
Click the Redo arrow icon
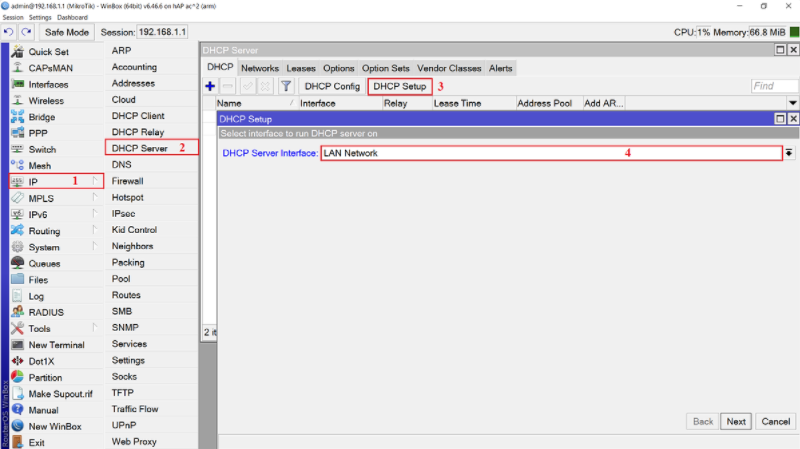coord(26,33)
